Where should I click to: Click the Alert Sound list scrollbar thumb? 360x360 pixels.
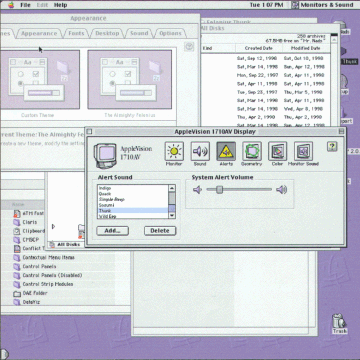172,209
